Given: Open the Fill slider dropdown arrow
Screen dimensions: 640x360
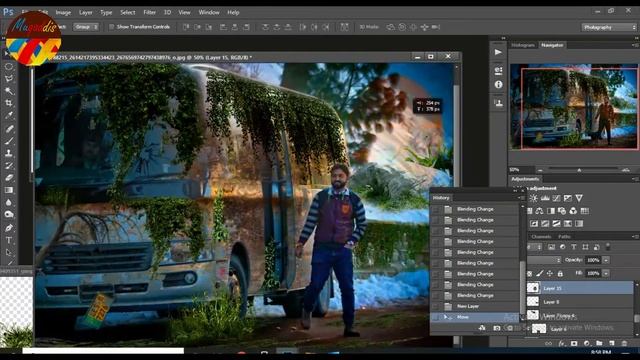Looking at the screenshot, I should [606, 273].
